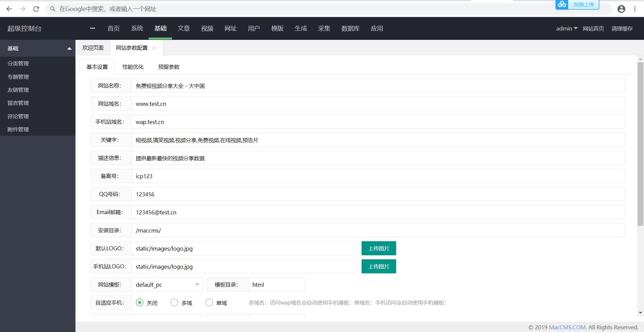644x332 pixels.
Task: Select the 多域 radio option
Action: (174, 303)
